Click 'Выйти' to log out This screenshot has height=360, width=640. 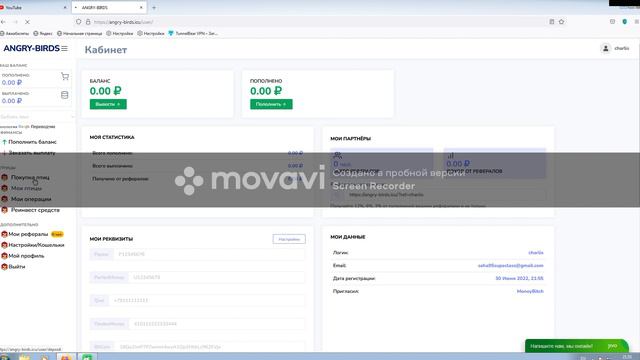(x=17, y=267)
